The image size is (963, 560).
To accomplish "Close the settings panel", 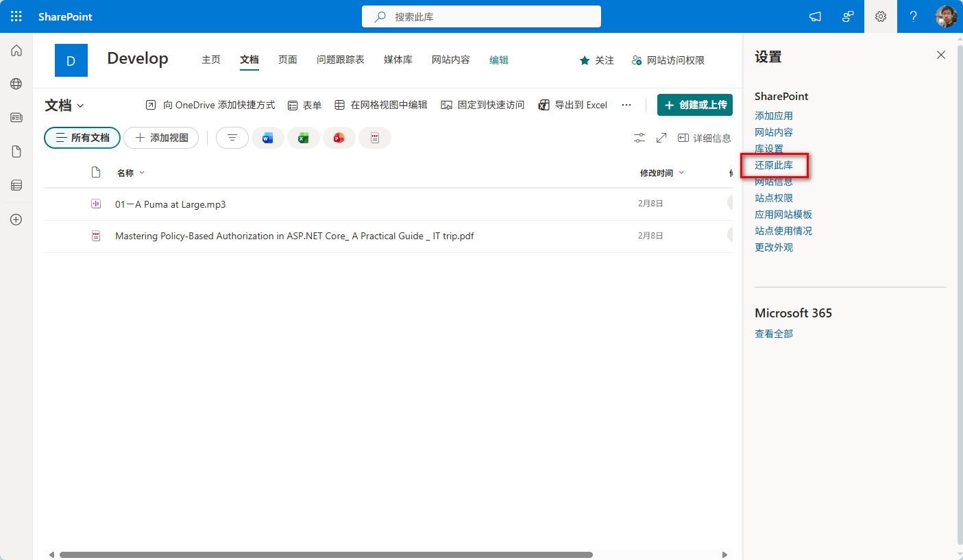I will (x=941, y=55).
